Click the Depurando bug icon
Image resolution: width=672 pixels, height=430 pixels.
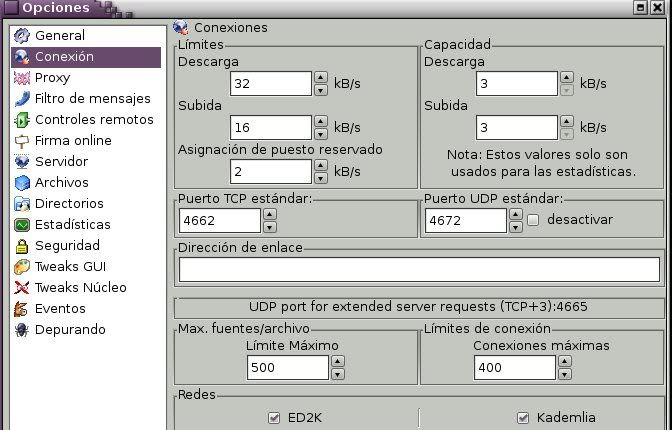(x=21, y=330)
